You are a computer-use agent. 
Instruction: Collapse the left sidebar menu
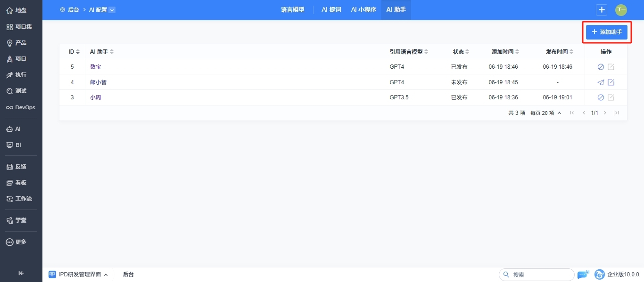click(x=21, y=273)
